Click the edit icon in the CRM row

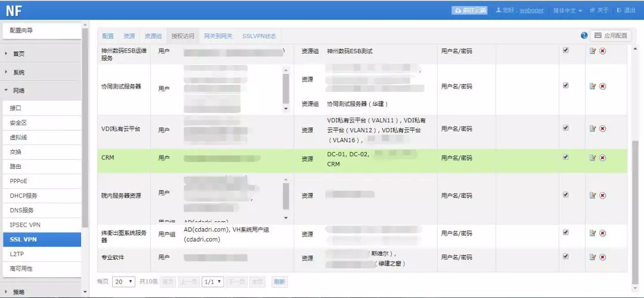(x=593, y=158)
